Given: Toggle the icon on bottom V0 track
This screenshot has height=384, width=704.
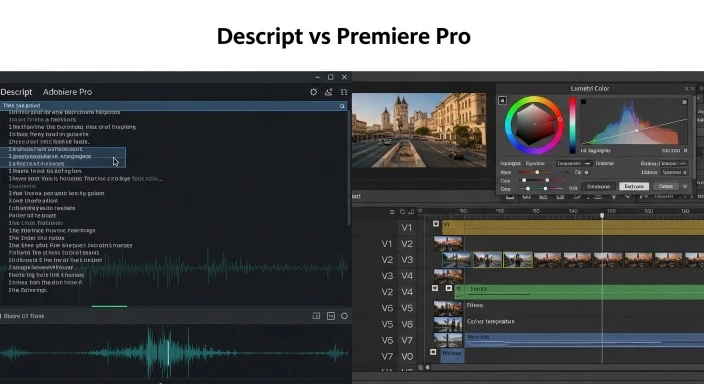Looking at the screenshot, I should (433, 352).
